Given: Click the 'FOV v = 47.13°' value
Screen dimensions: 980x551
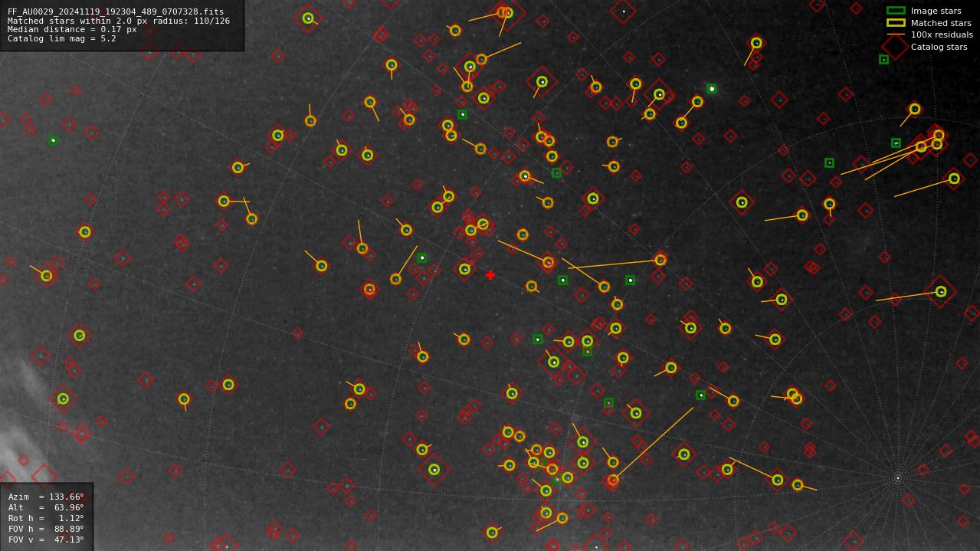Looking at the screenshot, I should pos(46,540).
